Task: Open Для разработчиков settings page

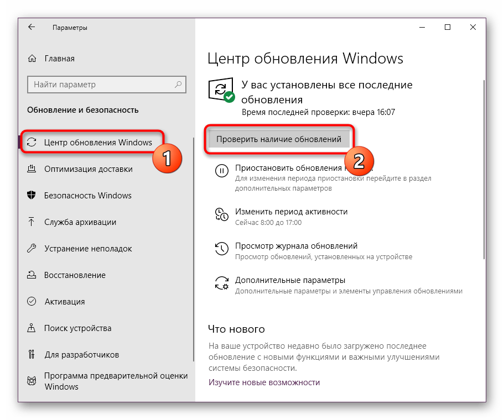Action: coord(81,355)
